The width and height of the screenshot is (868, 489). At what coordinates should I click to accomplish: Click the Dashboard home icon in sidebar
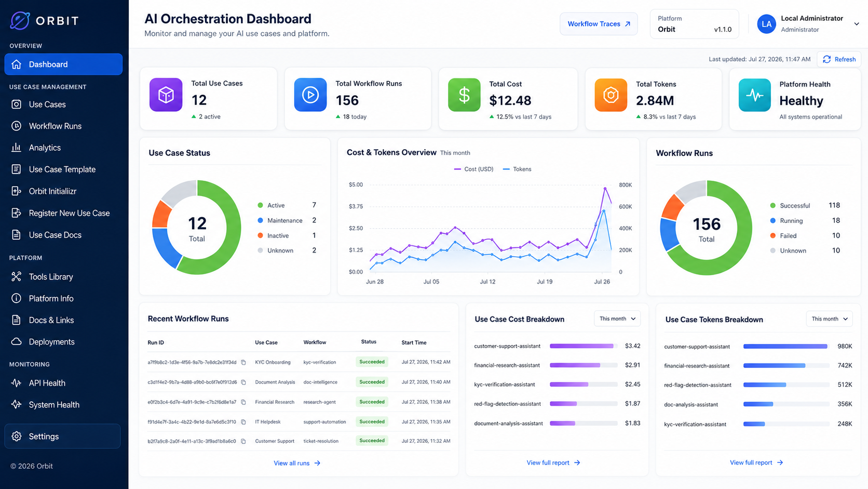pos(17,64)
